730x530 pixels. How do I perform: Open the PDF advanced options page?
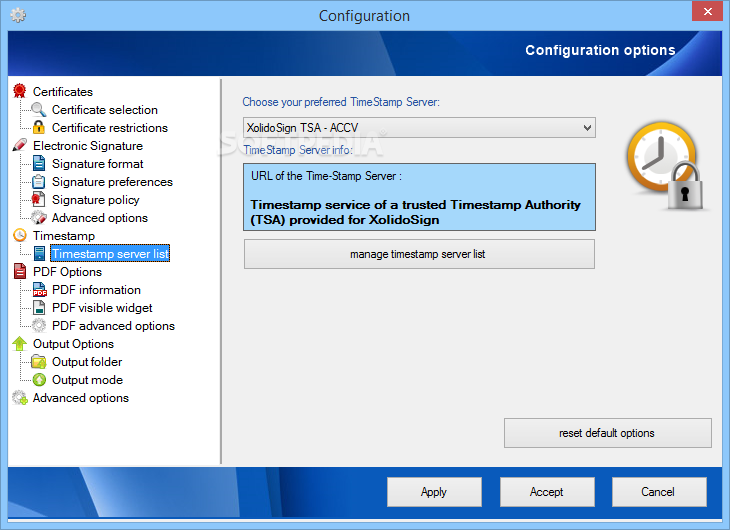[113, 326]
